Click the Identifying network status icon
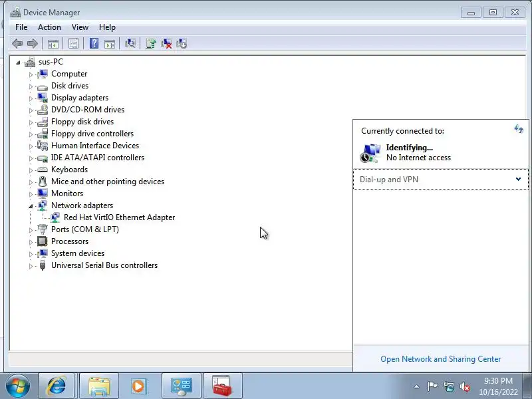This screenshot has width=532, height=399. (370, 153)
